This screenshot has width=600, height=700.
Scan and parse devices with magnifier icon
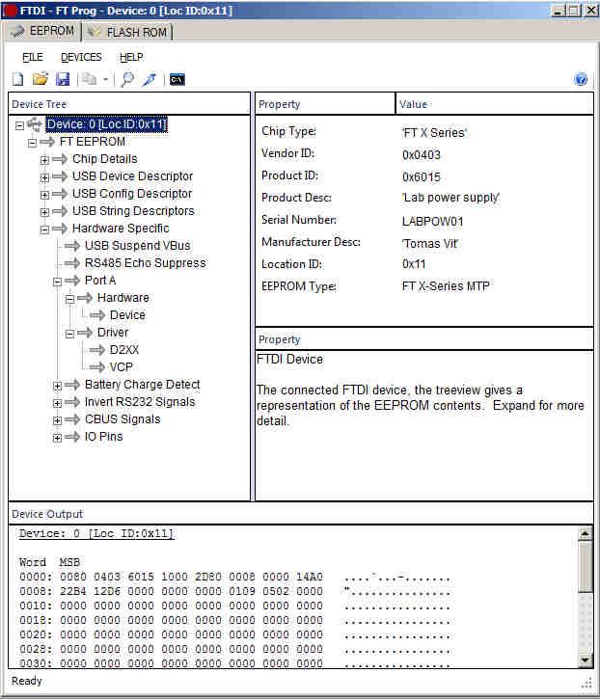click(127, 80)
